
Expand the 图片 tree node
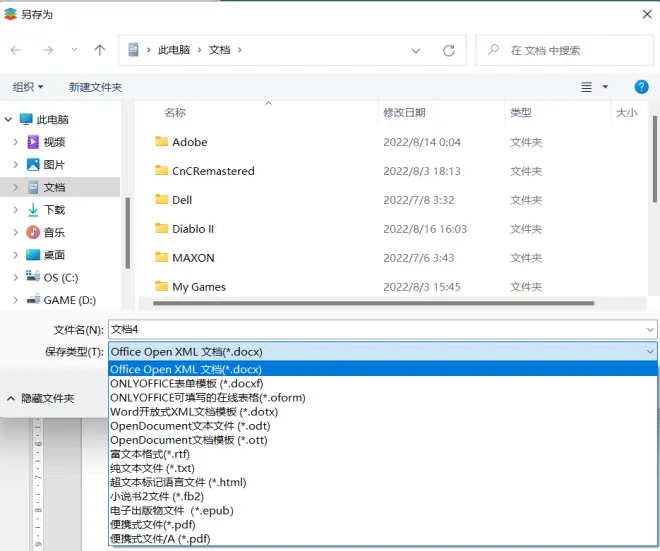16,165
